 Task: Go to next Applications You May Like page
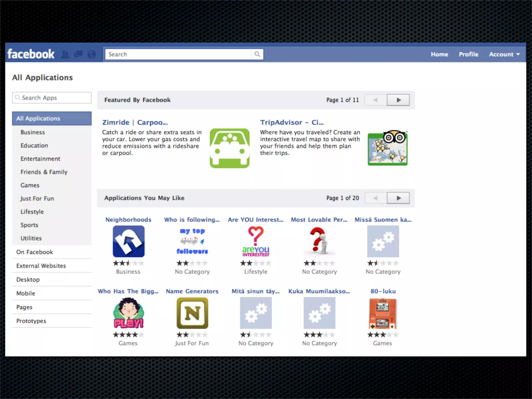tap(398, 198)
